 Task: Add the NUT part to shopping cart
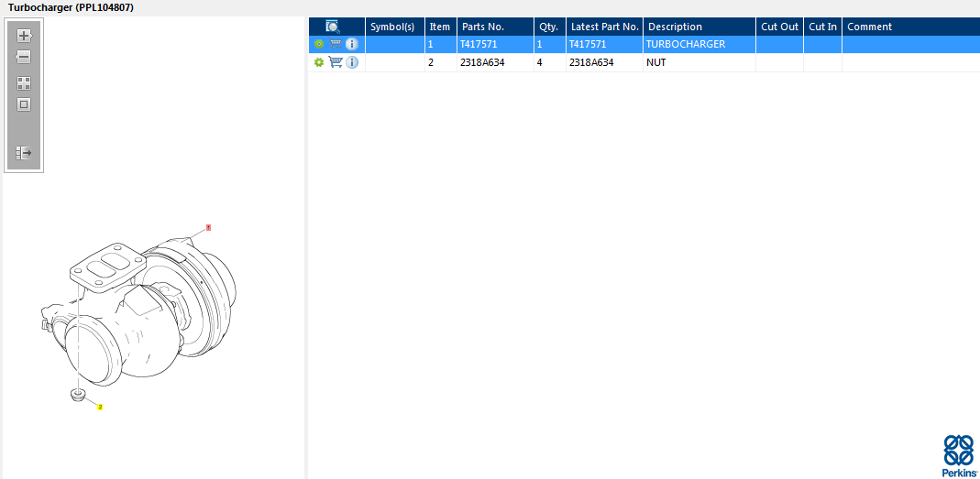[x=336, y=62]
